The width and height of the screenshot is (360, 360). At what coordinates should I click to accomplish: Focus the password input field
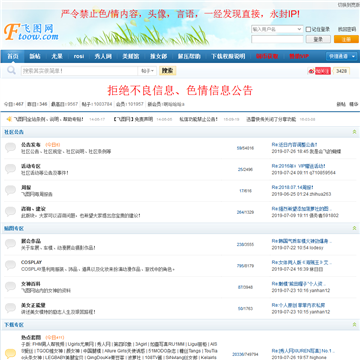[277, 39]
